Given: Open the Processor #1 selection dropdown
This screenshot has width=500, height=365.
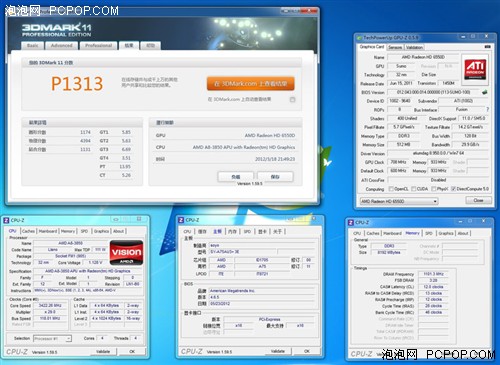Looking at the screenshot, I should tap(52, 339).
